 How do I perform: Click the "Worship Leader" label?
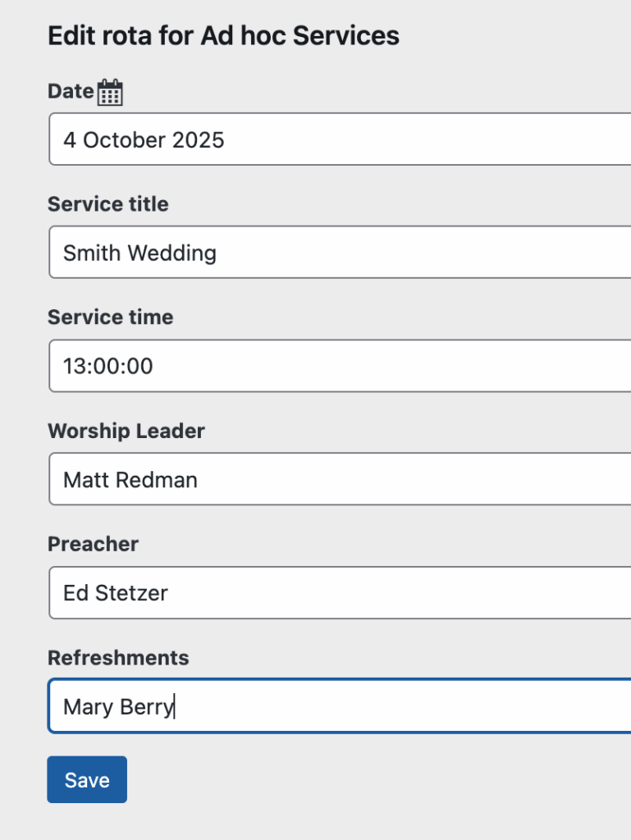(x=126, y=431)
